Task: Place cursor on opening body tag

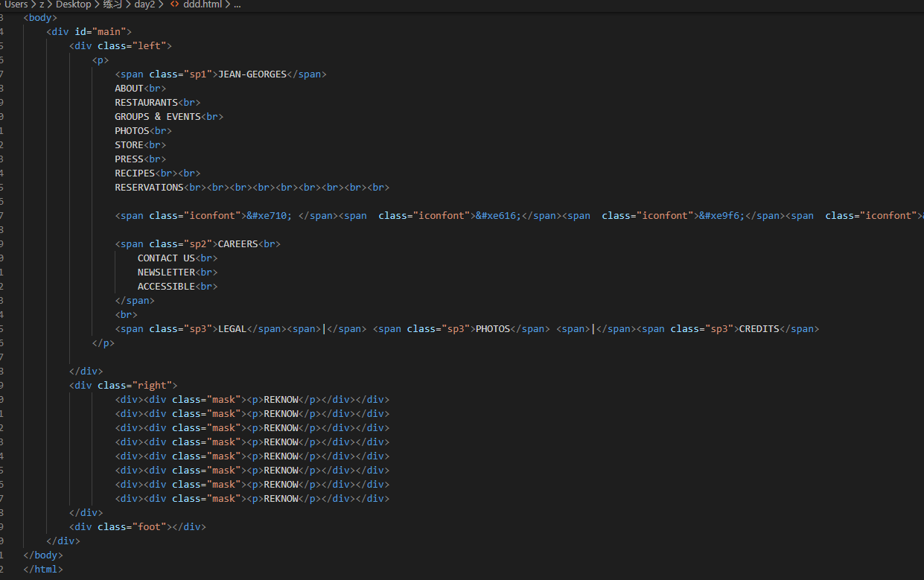Action: click(40, 18)
